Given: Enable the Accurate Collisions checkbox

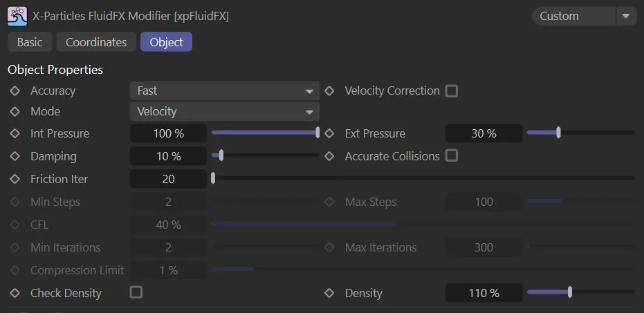Looking at the screenshot, I should [x=452, y=156].
